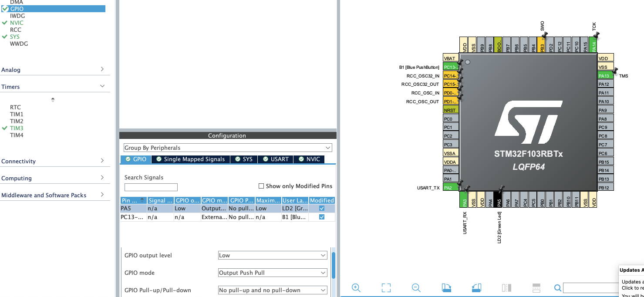Click the Search Signals input field
Screen dimensions: 644x297
(151, 187)
